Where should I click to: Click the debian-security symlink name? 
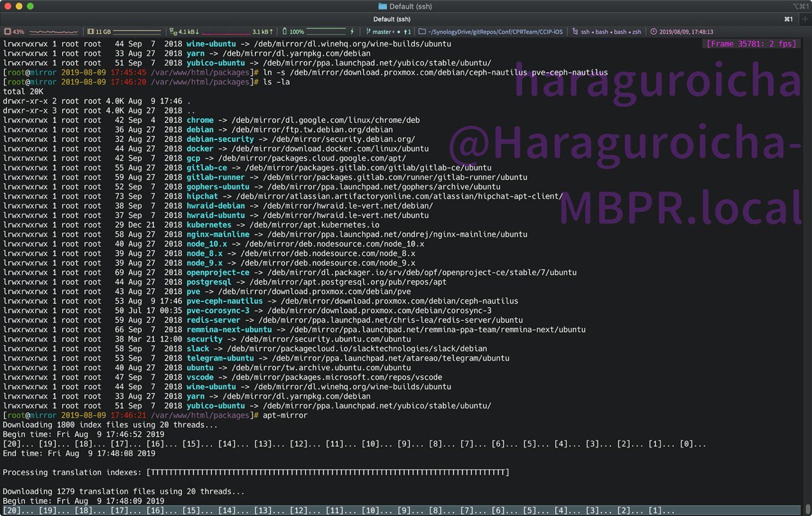tap(220, 139)
